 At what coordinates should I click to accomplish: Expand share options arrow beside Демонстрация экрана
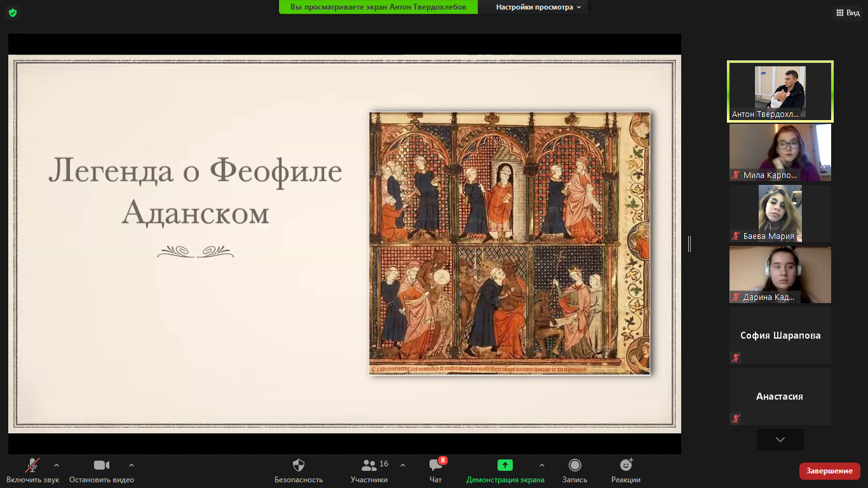click(542, 465)
